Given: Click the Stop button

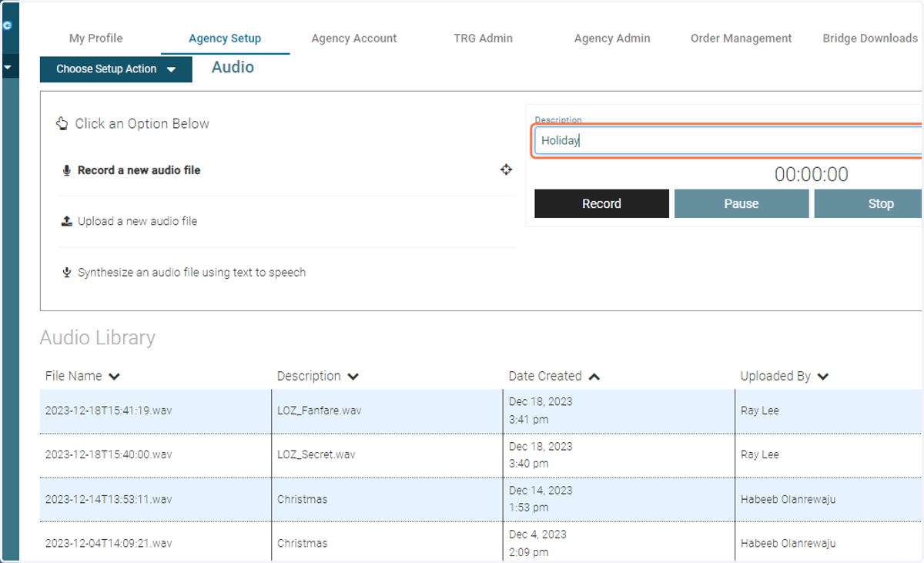Looking at the screenshot, I should 869,204.
